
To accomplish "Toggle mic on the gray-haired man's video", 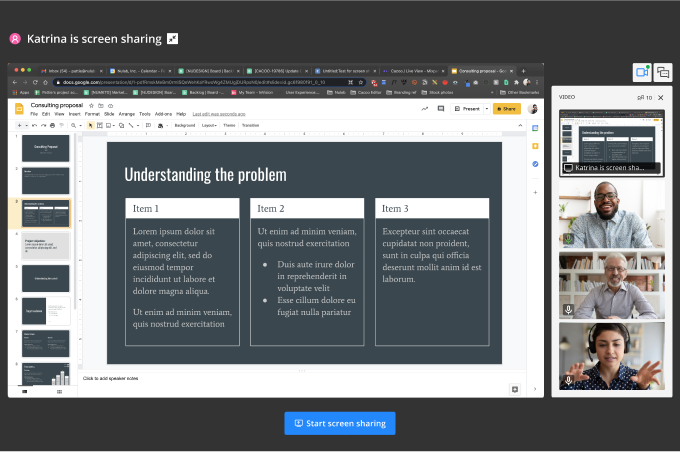I will pos(569,310).
